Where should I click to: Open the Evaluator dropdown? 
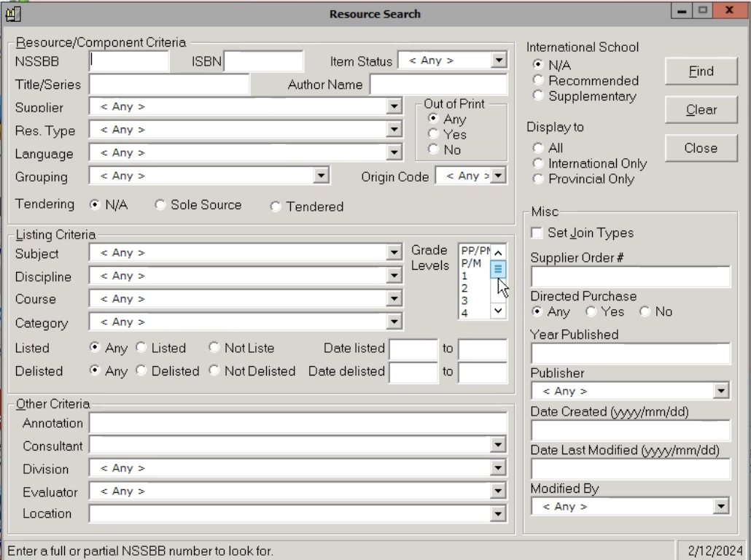coord(498,491)
